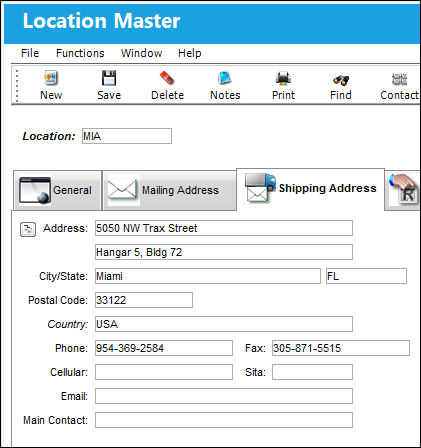The image size is (421, 448).
Task: Click the empty Cellular field
Action: [164, 372]
